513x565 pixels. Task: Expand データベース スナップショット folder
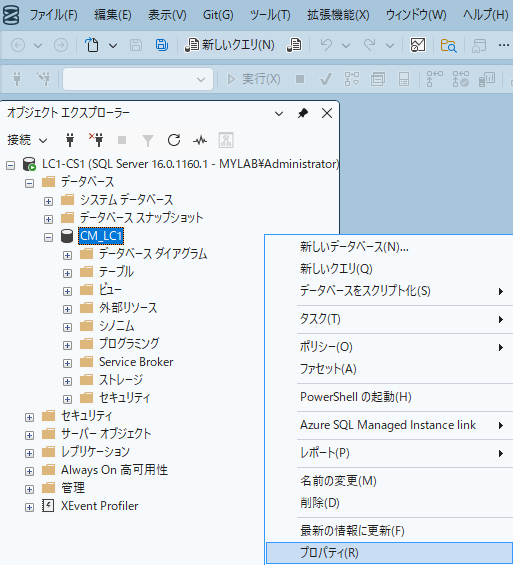48,219
